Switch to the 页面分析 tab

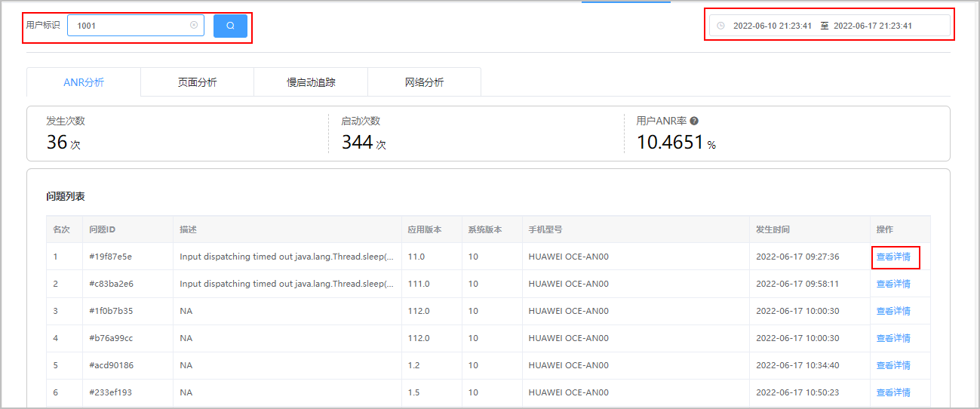pyautogui.click(x=198, y=82)
